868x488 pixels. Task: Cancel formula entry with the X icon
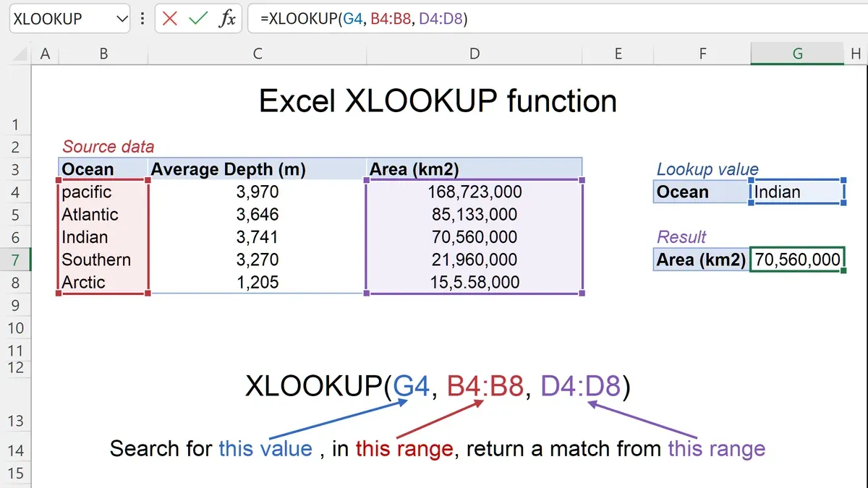point(170,19)
